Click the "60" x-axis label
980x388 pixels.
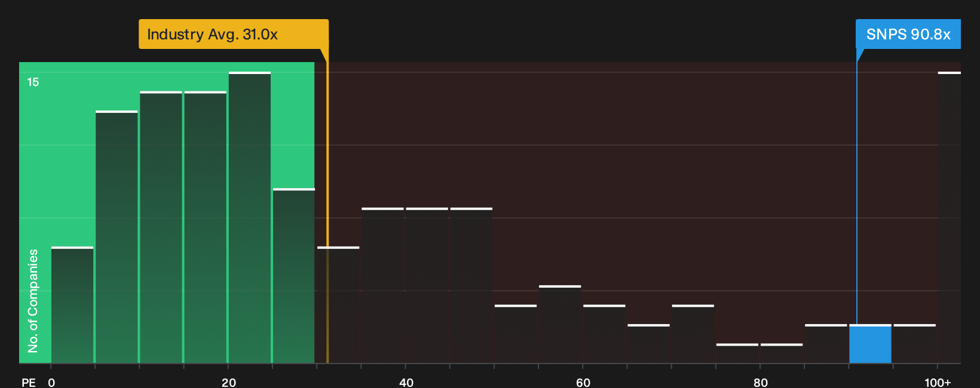583,382
